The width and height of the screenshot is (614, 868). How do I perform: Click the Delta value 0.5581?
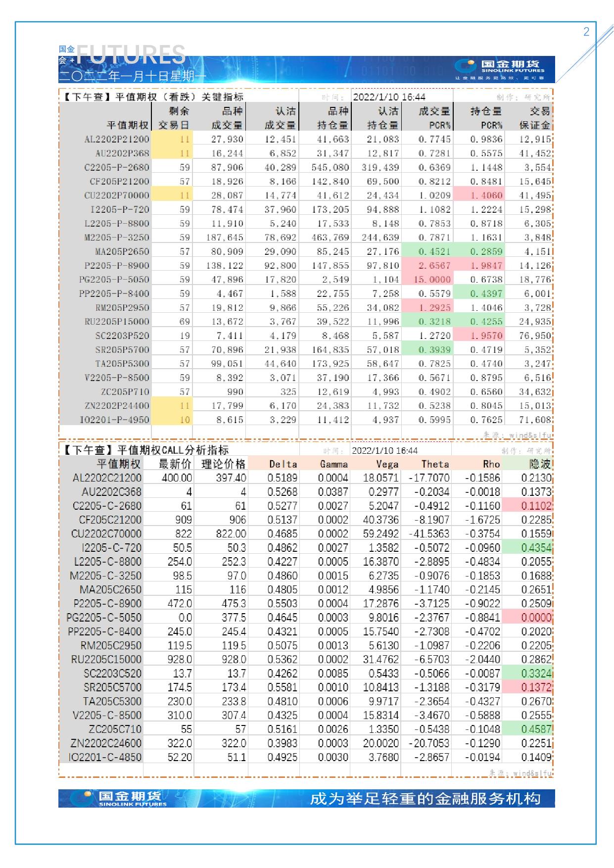tap(283, 687)
